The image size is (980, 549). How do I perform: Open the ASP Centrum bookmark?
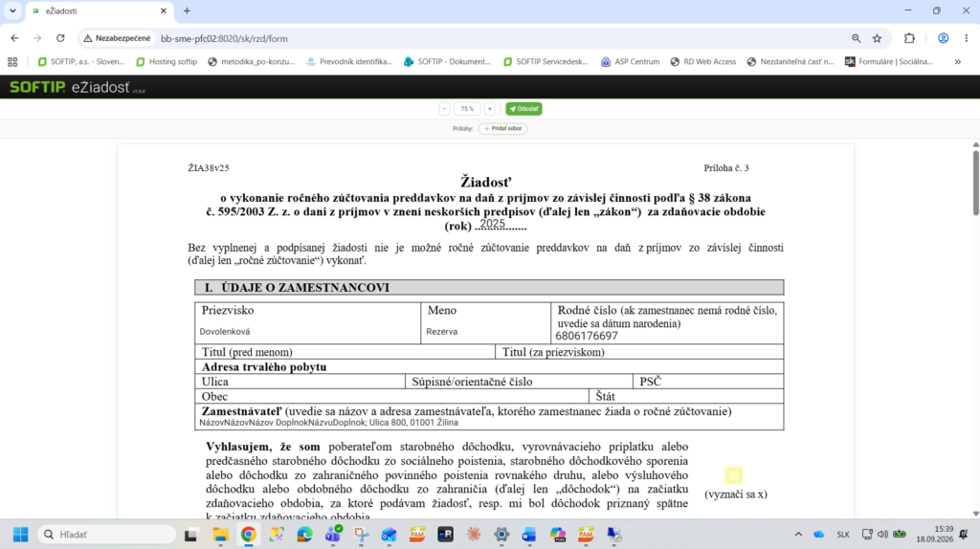[630, 62]
